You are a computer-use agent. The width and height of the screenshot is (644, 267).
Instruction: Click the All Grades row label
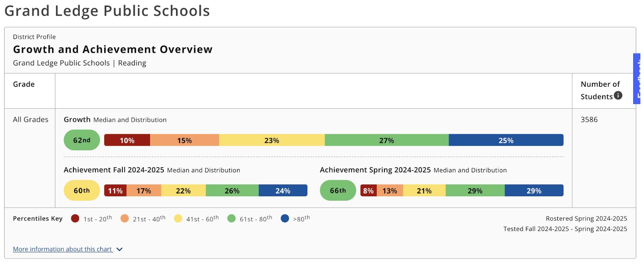(30, 120)
